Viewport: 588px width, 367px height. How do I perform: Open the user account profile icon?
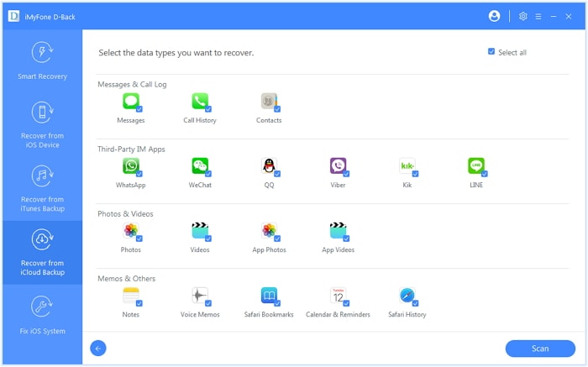(494, 16)
